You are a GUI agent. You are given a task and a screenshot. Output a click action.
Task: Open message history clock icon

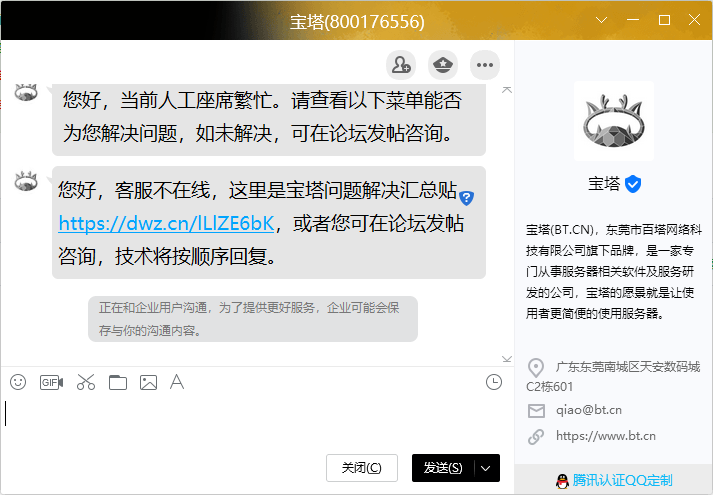[x=494, y=382]
